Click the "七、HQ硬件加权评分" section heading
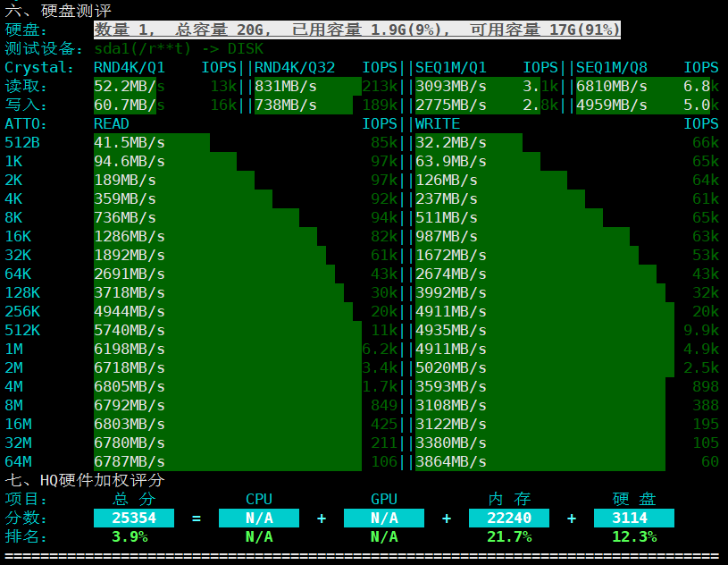 (x=85, y=480)
